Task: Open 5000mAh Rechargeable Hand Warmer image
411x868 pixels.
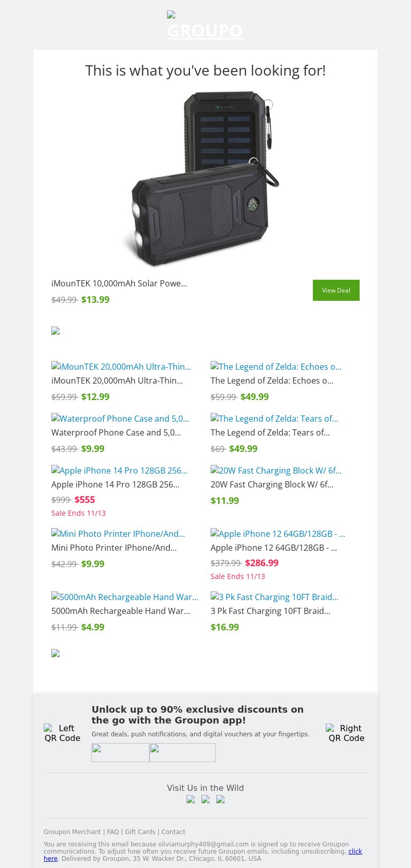Action: (125, 597)
